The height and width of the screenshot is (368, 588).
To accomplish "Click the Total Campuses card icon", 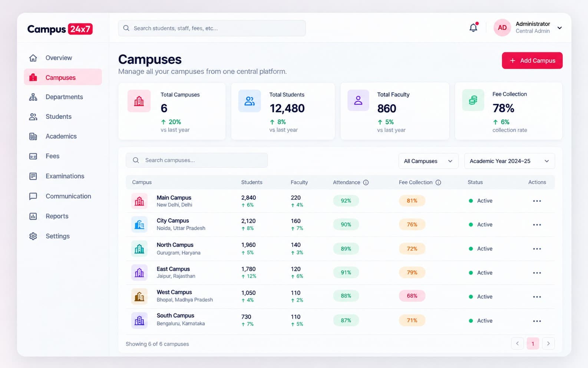I will (x=139, y=101).
